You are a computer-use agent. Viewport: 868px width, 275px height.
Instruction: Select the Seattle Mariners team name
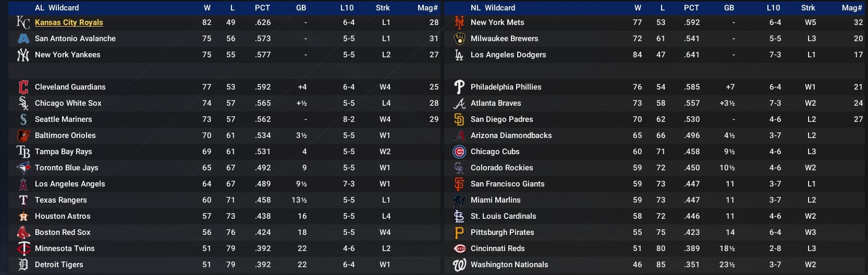(63, 119)
